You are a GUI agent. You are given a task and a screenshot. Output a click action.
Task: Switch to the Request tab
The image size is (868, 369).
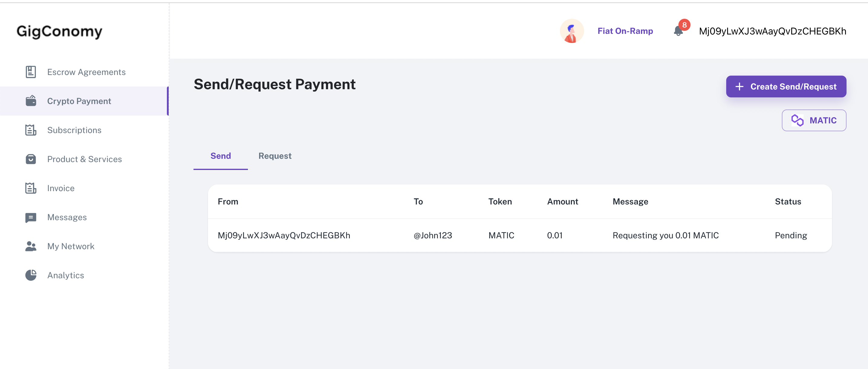(275, 156)
